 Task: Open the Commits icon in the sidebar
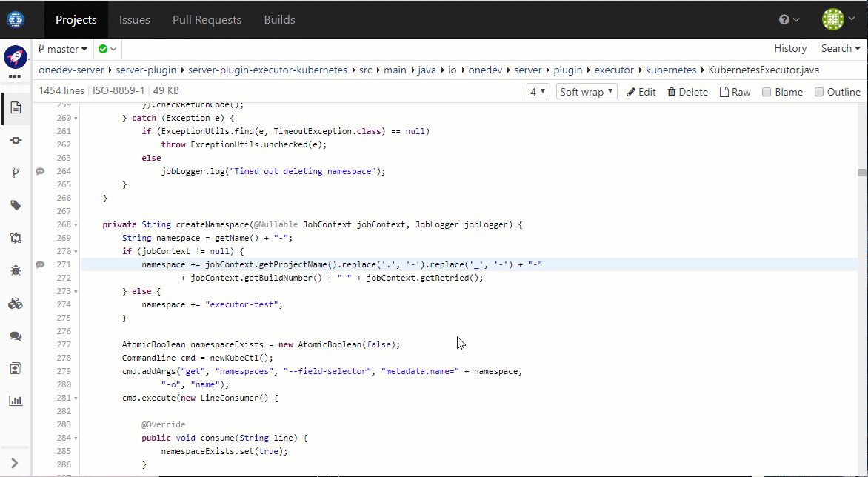click(x=16, y=141)
